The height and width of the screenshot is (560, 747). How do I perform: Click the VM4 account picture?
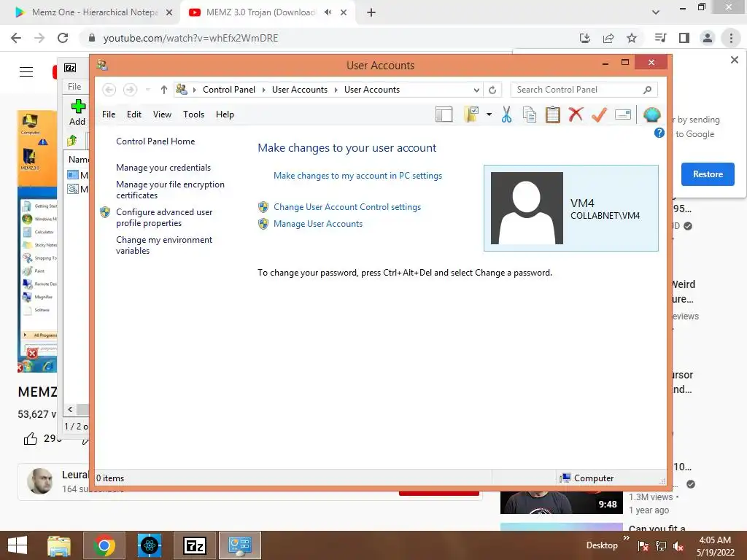527,208
